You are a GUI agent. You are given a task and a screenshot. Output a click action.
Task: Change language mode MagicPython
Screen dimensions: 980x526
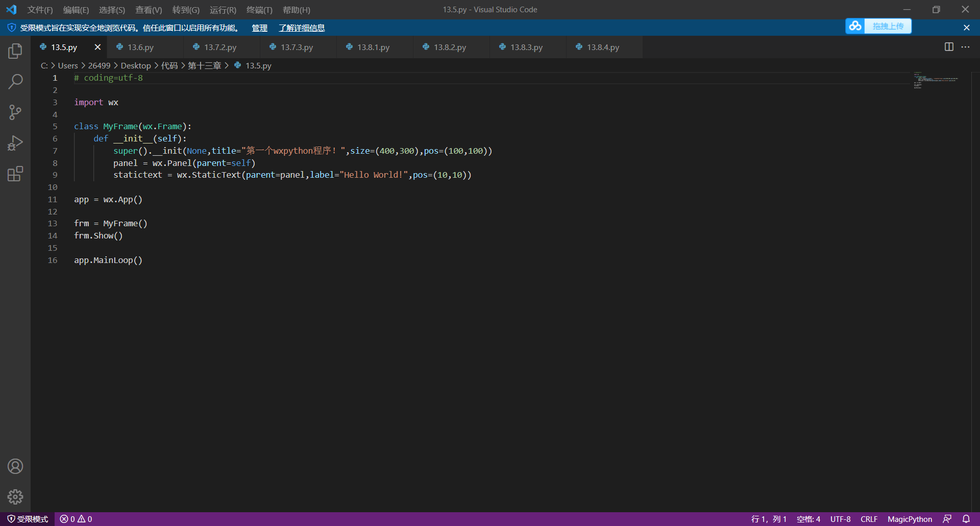910,519
